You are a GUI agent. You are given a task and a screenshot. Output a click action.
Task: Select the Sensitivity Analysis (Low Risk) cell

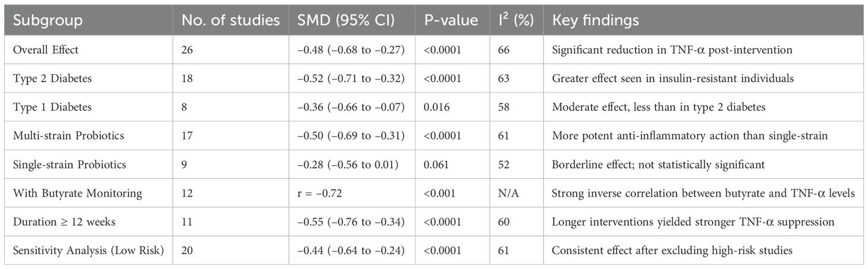(89, 251)
